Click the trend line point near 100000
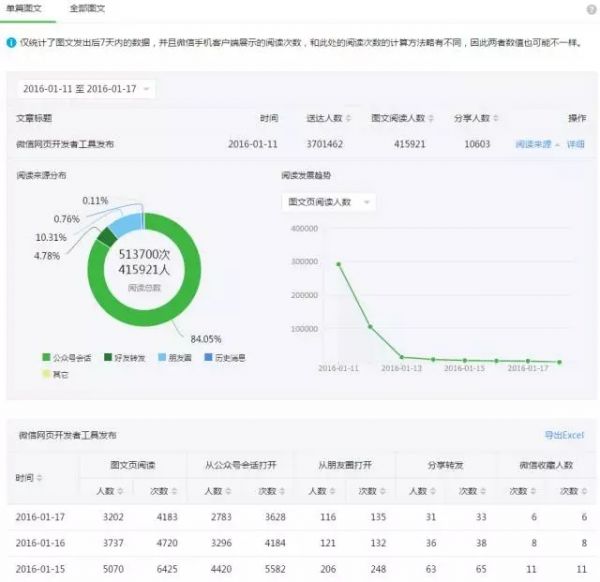This screenshot has width=600, height=582. coord(370,327)
